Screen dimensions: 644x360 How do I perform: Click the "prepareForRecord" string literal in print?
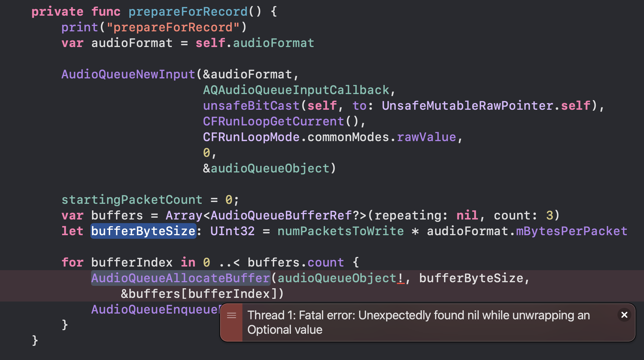click(173, 27)
